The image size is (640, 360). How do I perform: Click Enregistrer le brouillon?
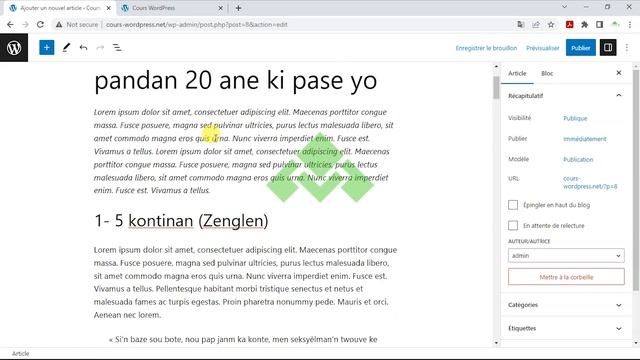point(486,48)
